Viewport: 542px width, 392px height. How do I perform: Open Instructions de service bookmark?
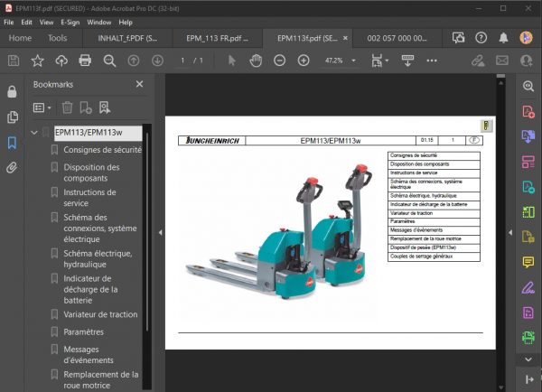coord(89,198)
